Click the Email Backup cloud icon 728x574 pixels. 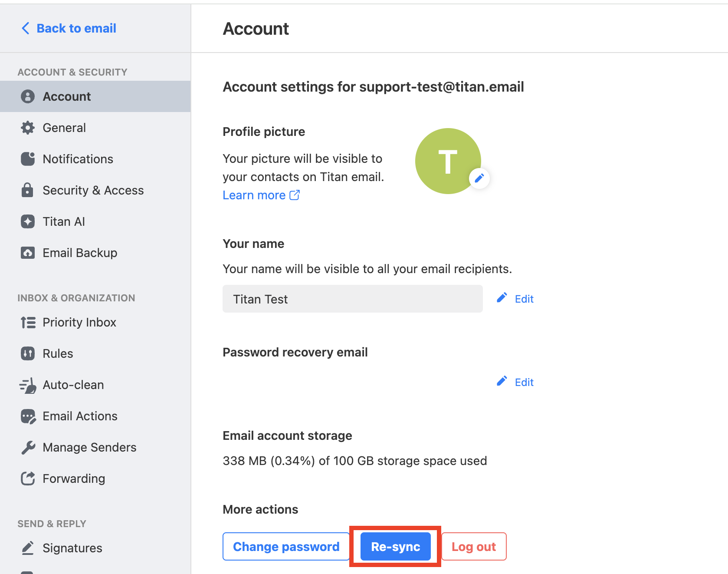[28, 253]
